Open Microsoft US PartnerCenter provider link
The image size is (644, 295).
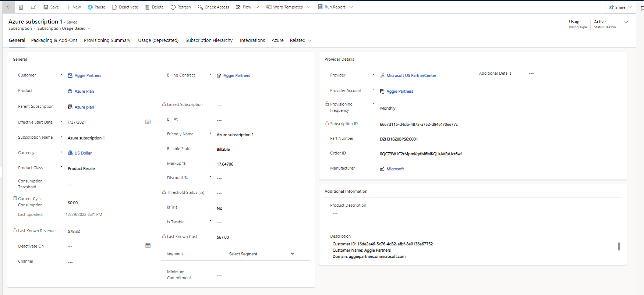tap(411, 75)
